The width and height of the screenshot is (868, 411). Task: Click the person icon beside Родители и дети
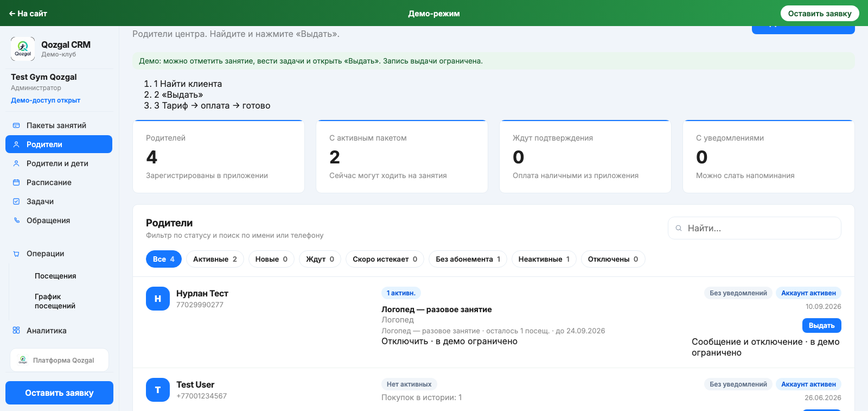[x=16, y=163]
